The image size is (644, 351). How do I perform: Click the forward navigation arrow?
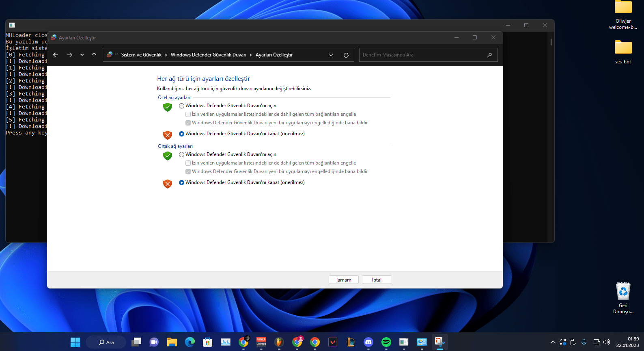click(70, 55)
